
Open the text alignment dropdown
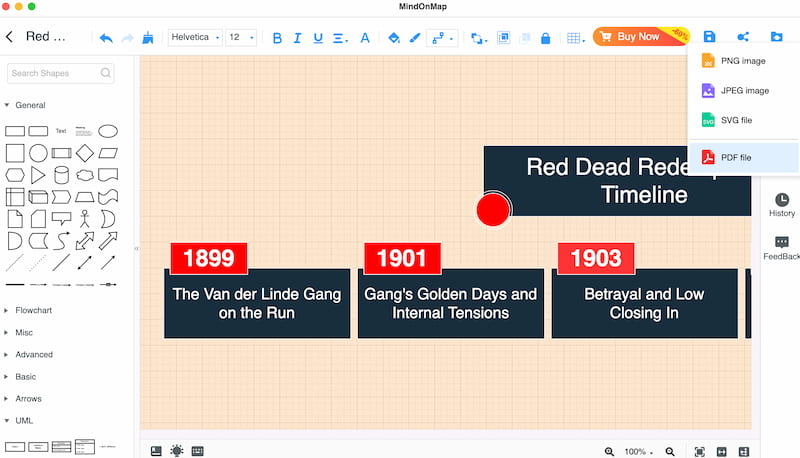pos(340,38)
